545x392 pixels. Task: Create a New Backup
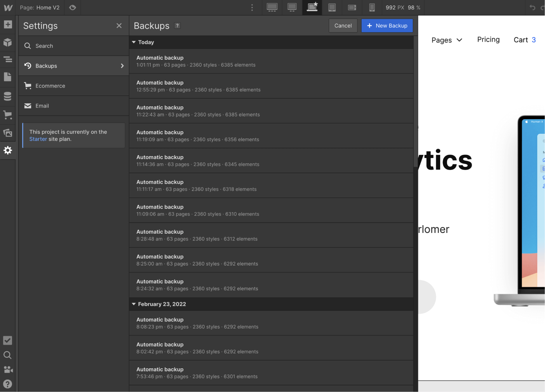click(x=387, y=26)
